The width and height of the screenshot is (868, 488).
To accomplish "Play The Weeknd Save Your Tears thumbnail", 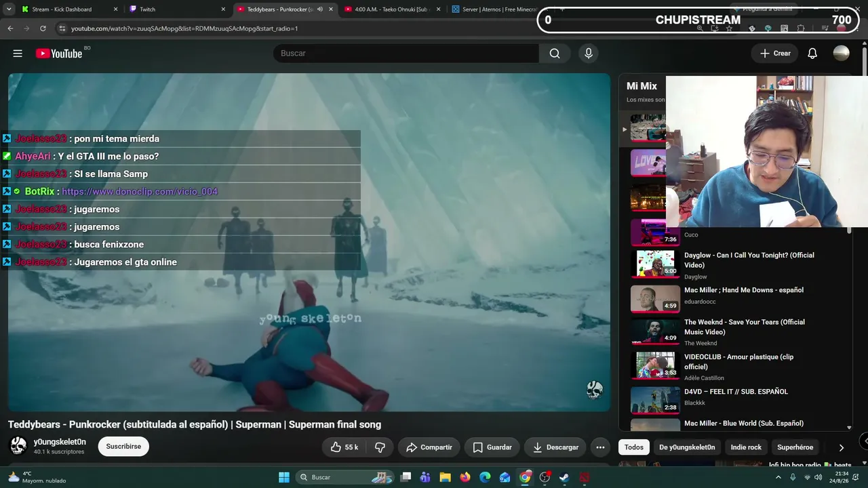I will click(655, 331).
